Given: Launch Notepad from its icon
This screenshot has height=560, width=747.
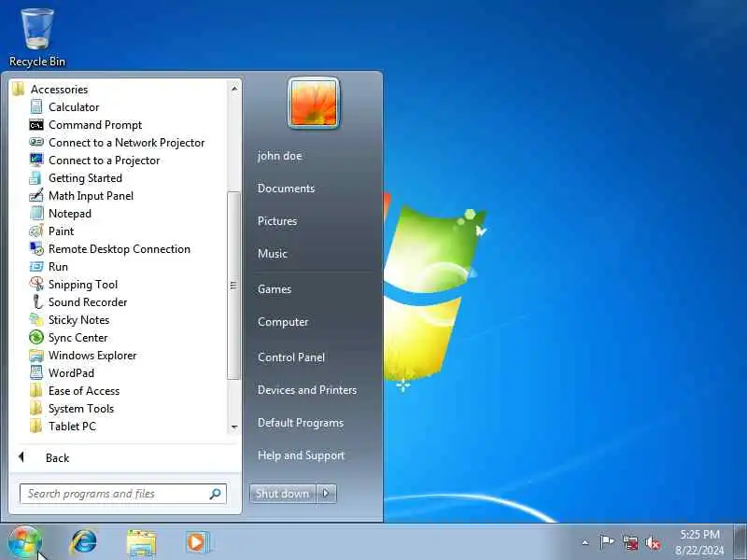Looking at the screenshot, I should pos(36,213).
